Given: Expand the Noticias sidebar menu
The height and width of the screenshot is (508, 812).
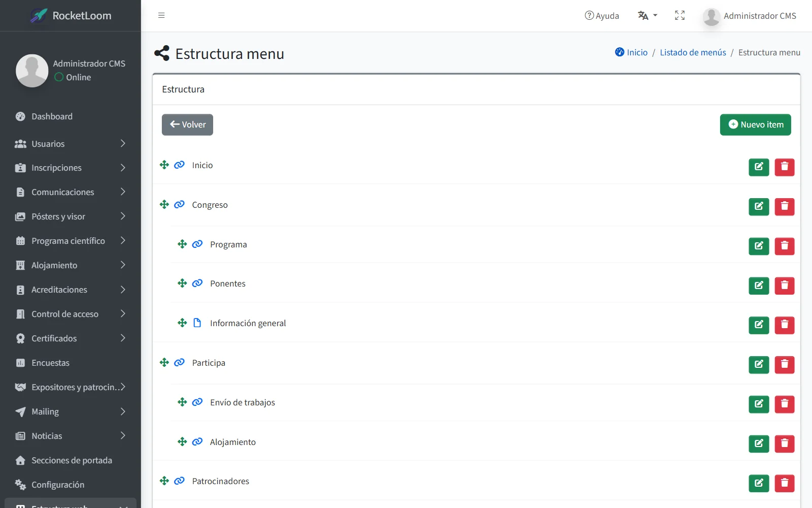Looking at the screenshot, I should [x=71, y=436].
